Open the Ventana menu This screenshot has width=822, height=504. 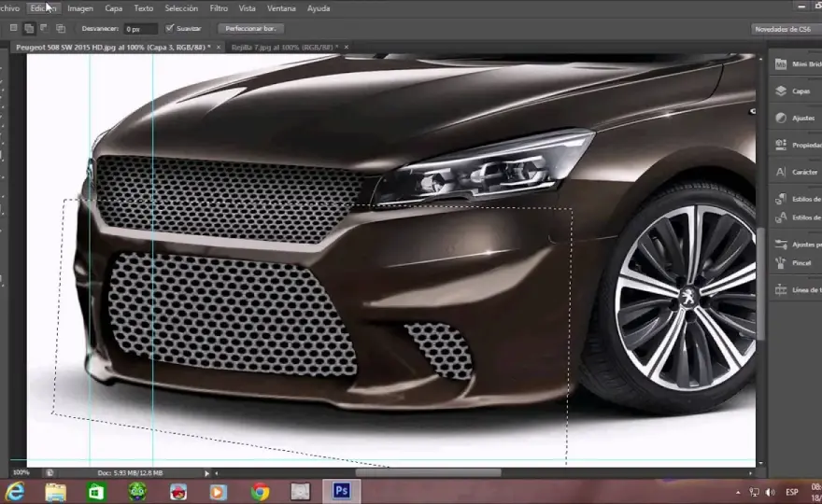(281, 8)
